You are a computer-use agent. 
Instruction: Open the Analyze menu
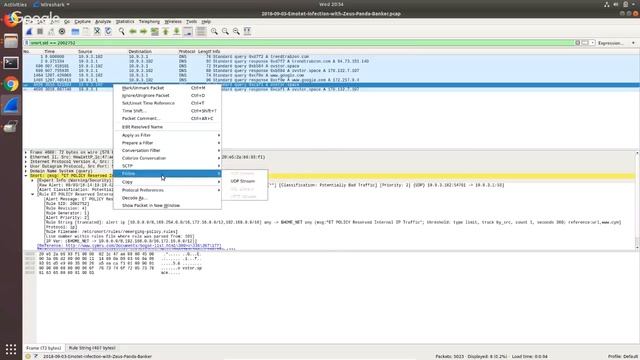[103, 22]
